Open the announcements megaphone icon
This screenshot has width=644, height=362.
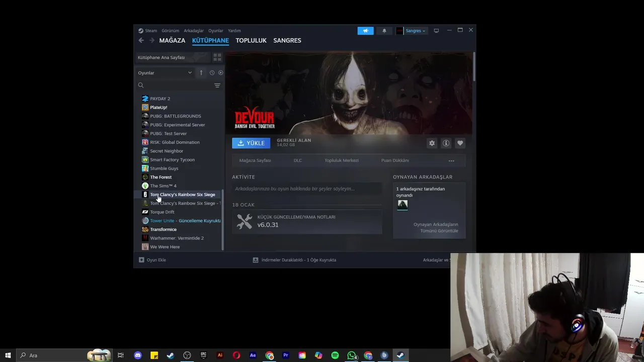tap(365, 31)
